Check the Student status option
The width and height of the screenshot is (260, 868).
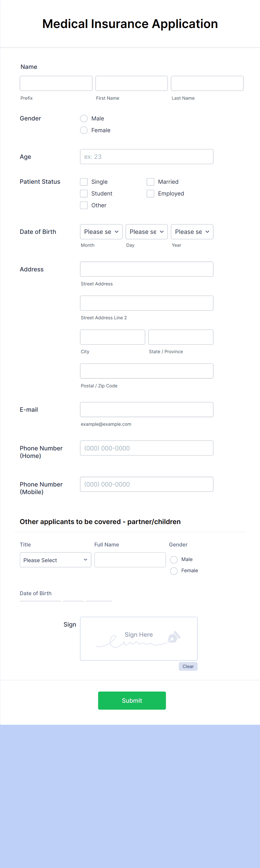84,194
